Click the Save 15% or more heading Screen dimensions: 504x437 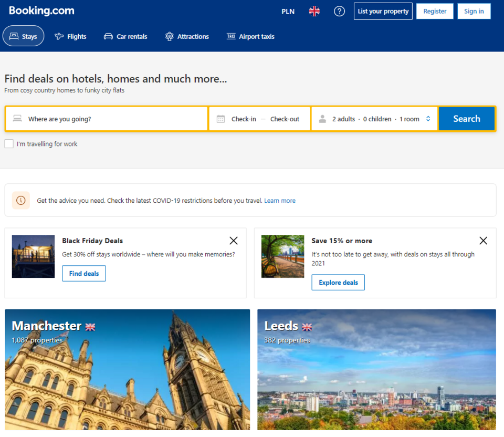pyautogui.click(x=342, y=241)
